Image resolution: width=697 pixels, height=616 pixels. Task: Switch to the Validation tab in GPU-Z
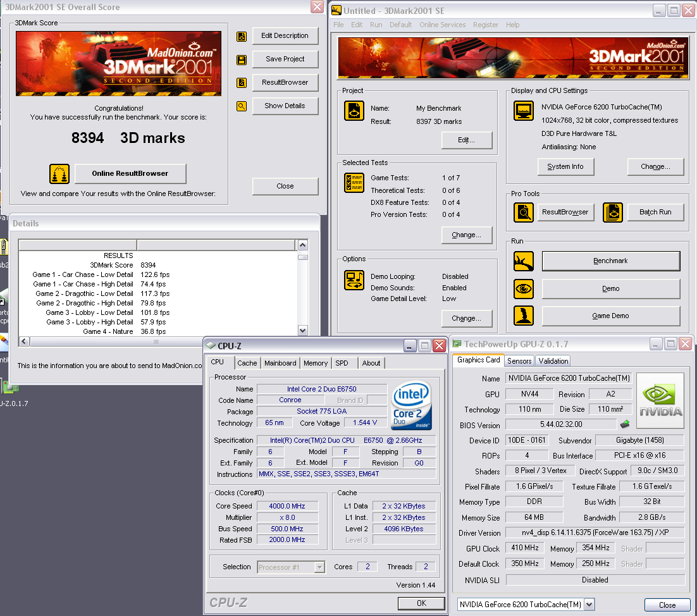click(x=553, y=361)
